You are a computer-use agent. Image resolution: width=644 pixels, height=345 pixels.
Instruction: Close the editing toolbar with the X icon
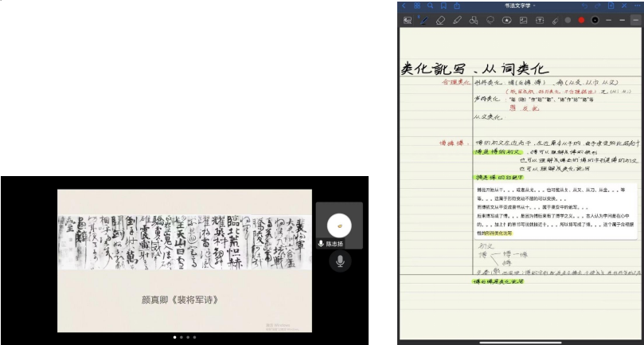click(x=624, y=6)
